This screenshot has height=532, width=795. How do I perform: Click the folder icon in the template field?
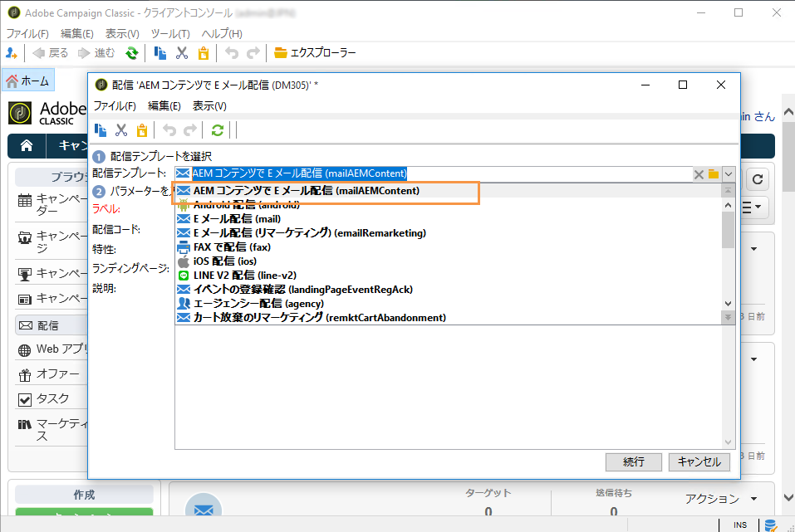(x=714, y=174)
